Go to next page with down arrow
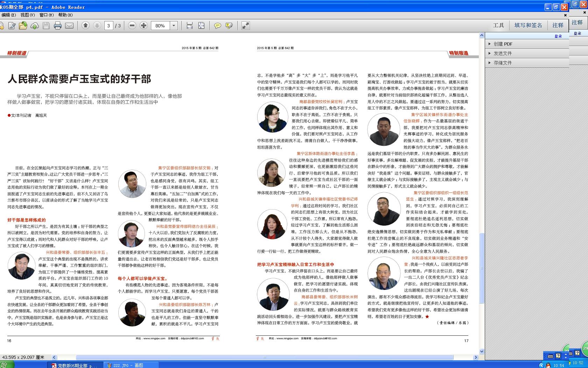This screenshot has width=588, height=368. pos(97,26)
